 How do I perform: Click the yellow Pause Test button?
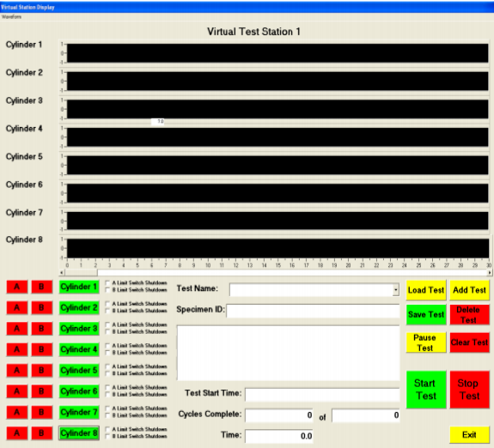426,342
